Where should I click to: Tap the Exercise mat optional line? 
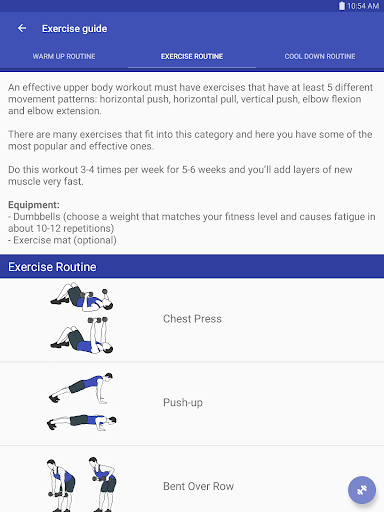(62, 240)
